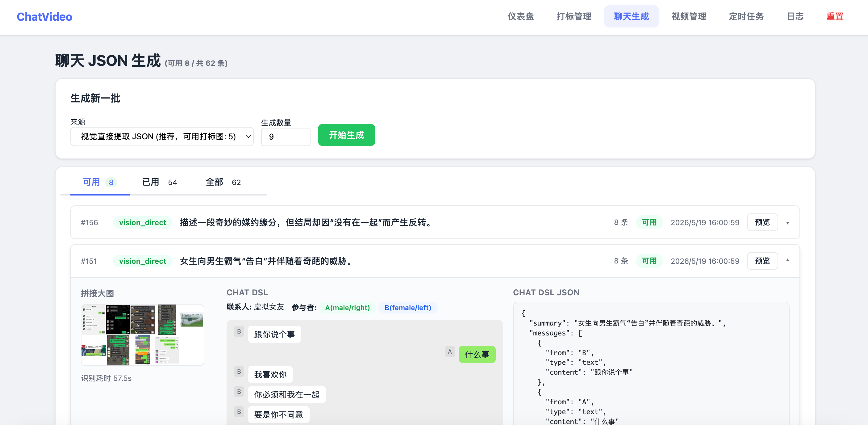The image size is (868, 425).
Task: Click the #156 summary title text
Action: (x=307, y=222)
